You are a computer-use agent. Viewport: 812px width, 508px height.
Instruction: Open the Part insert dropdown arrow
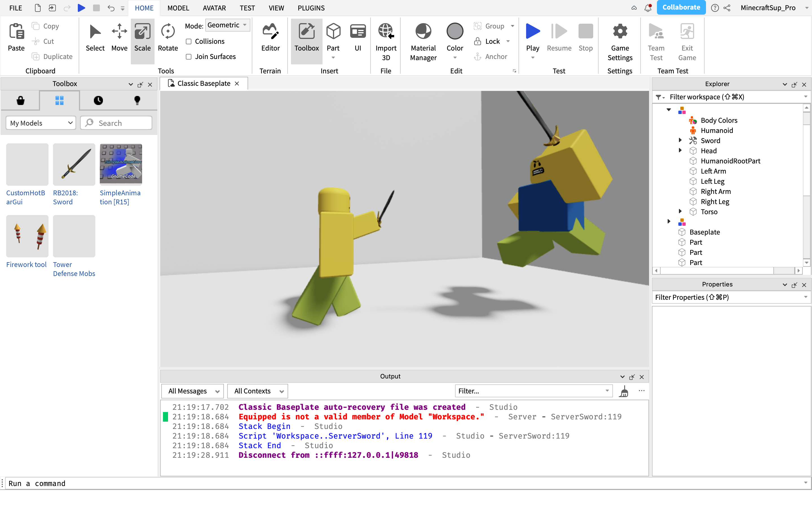(333, 58)
